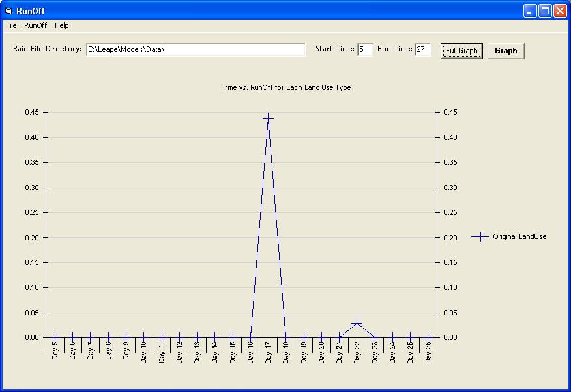
Task: Click the left axis 0.20 value
Action: point(32,238)
